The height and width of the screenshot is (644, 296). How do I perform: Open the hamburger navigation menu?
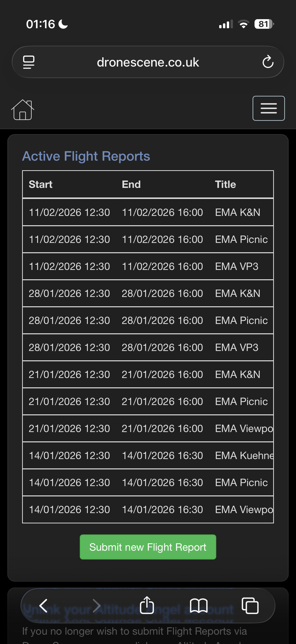(x=269, y=108)
